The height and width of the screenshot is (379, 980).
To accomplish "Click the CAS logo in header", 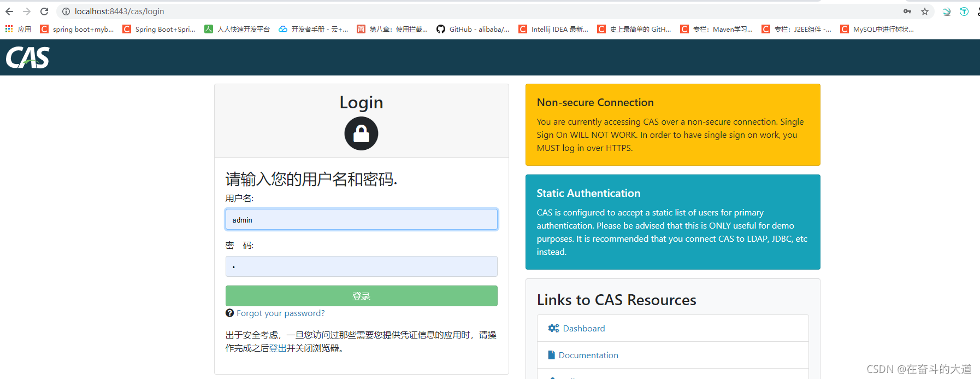I will (x=27, y=57).
